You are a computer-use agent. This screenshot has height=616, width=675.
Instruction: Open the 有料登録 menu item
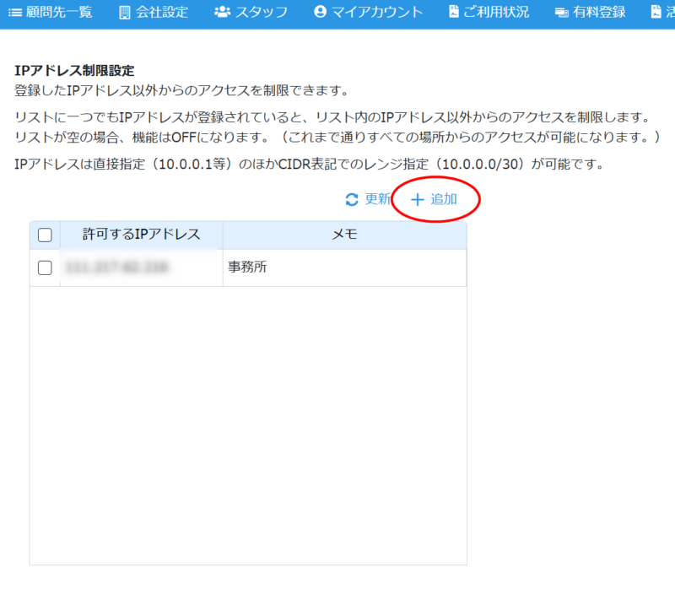click(x=590, y=12)
